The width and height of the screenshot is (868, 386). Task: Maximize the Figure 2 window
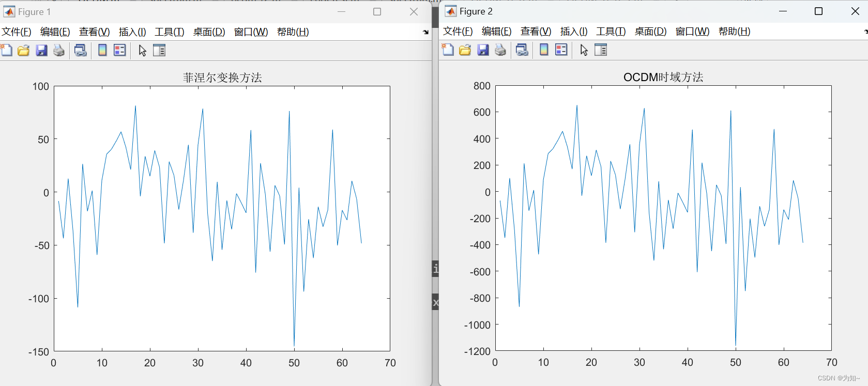818,11
